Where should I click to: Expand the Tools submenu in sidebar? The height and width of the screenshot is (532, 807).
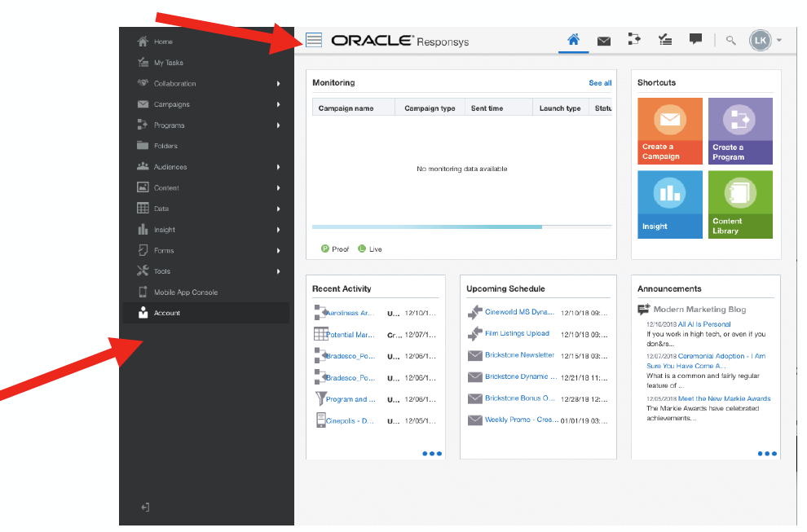[278, 271]
